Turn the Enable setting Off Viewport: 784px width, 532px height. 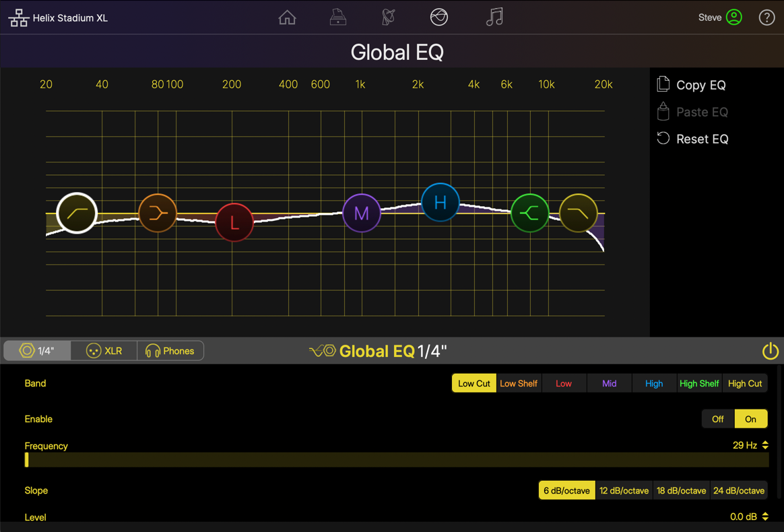[x=717, y=418]
